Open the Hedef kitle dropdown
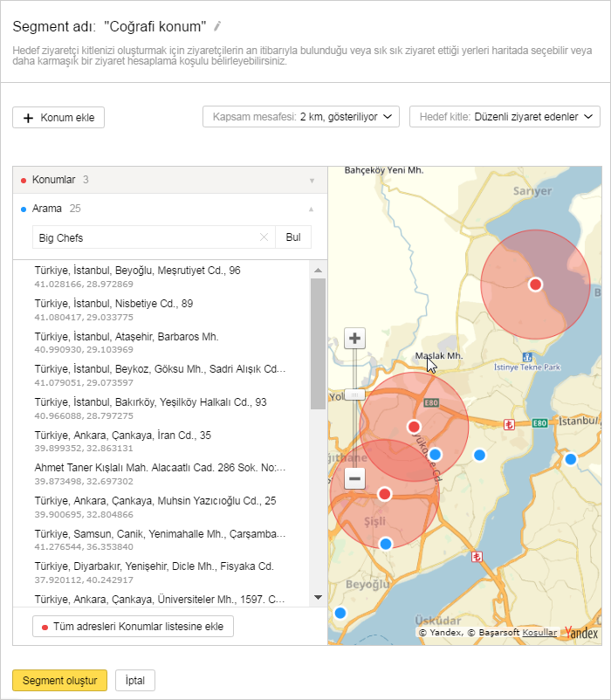 click(505, 117)
